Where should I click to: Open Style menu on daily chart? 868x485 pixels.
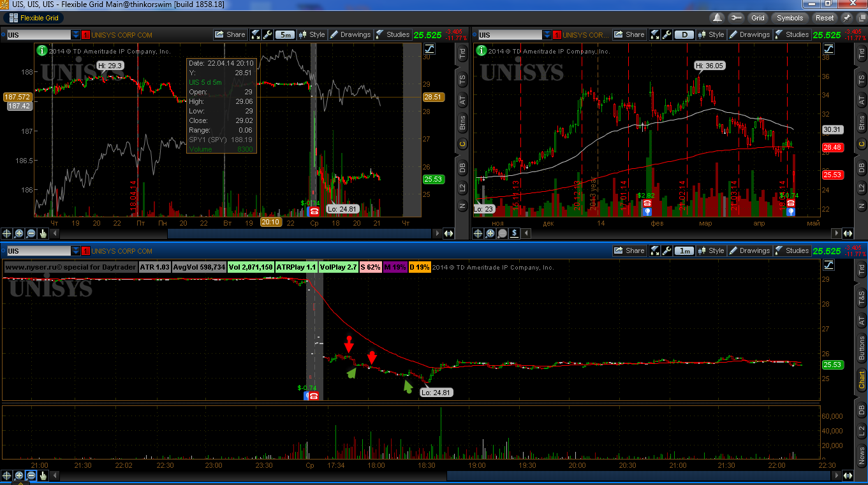coord(711,34)
